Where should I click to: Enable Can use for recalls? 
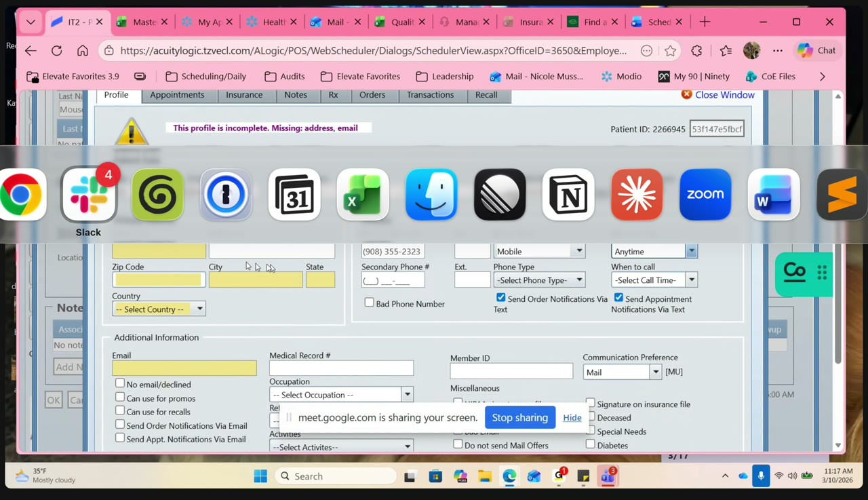(x=120, y=410)
